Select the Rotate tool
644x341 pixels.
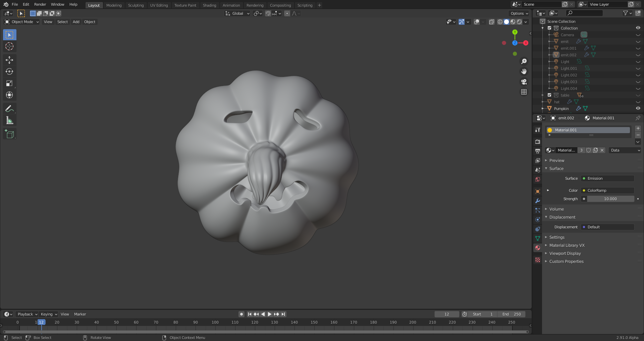(9, 71)
